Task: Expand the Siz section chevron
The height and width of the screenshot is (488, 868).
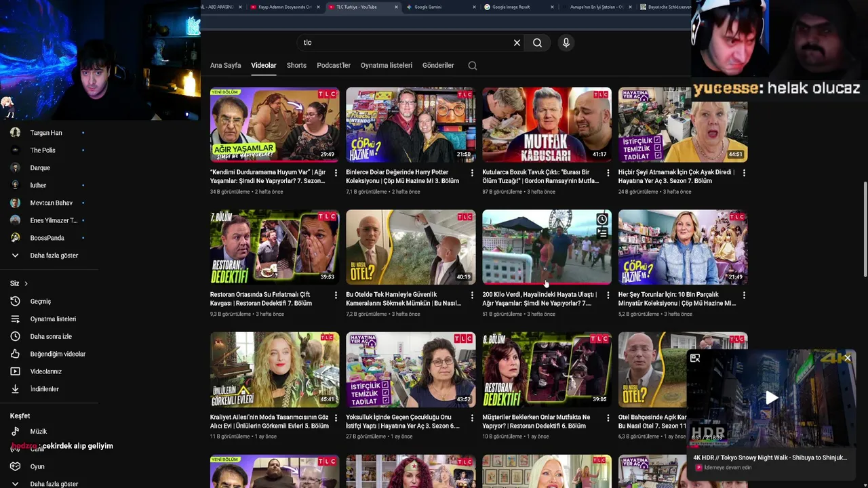Action: pos(26,283)
